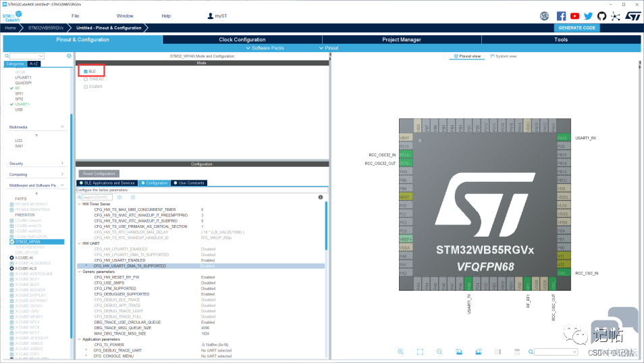Open BLE Applications and Services tab
This screenshot has height=363, width=644.
107,183
